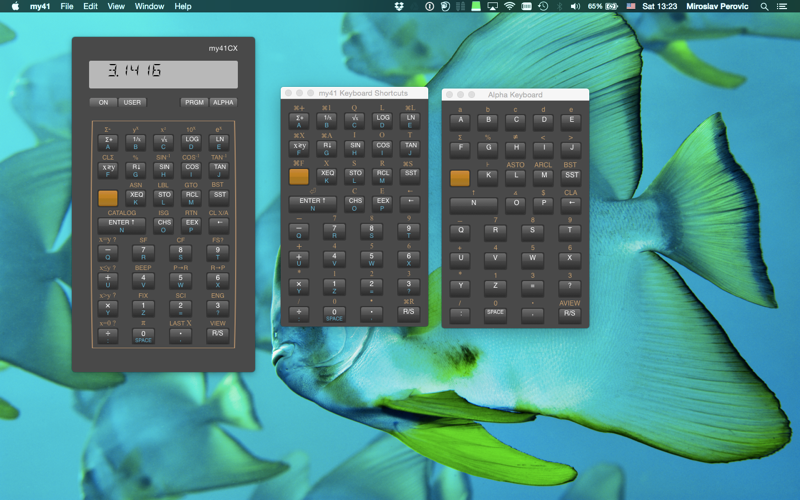Click the CHS key on my41CX calculator

(164, 226)
